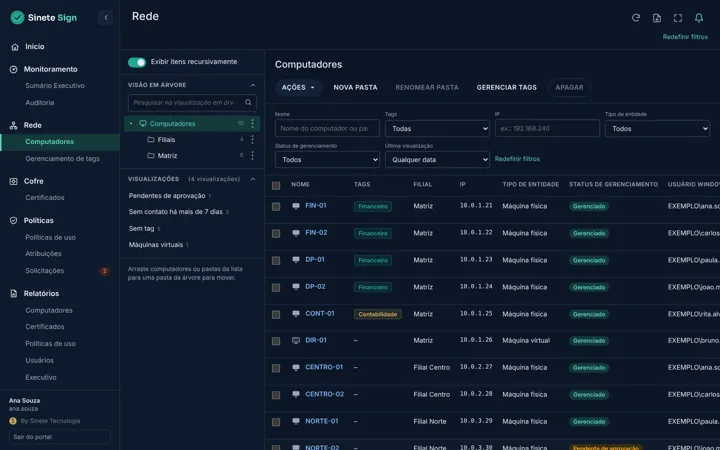Open the Políticas section

point(39,220)
